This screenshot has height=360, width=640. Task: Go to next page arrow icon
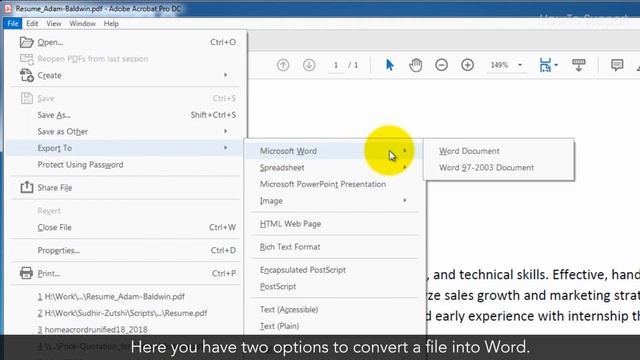pyautogui.click(x=309, y=65)
